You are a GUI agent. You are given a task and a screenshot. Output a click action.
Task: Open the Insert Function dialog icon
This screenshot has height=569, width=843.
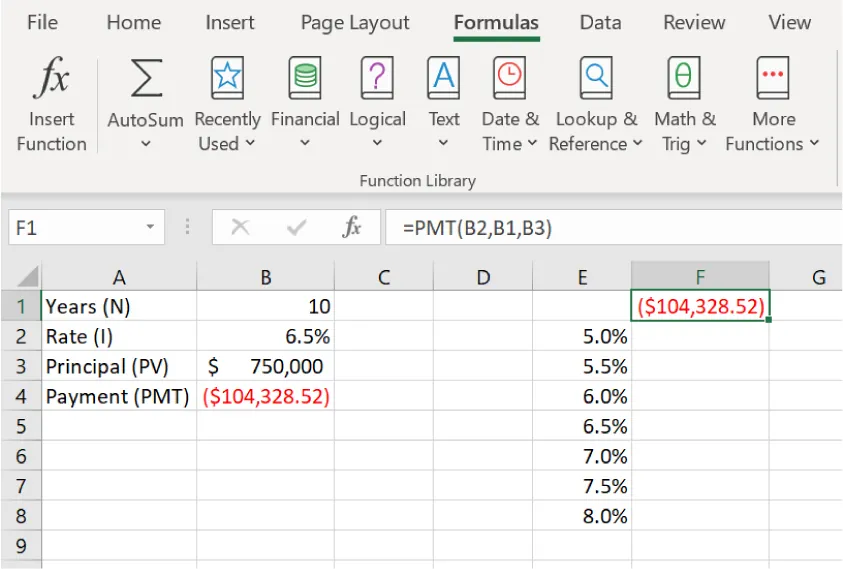click(x=51, y=79)
